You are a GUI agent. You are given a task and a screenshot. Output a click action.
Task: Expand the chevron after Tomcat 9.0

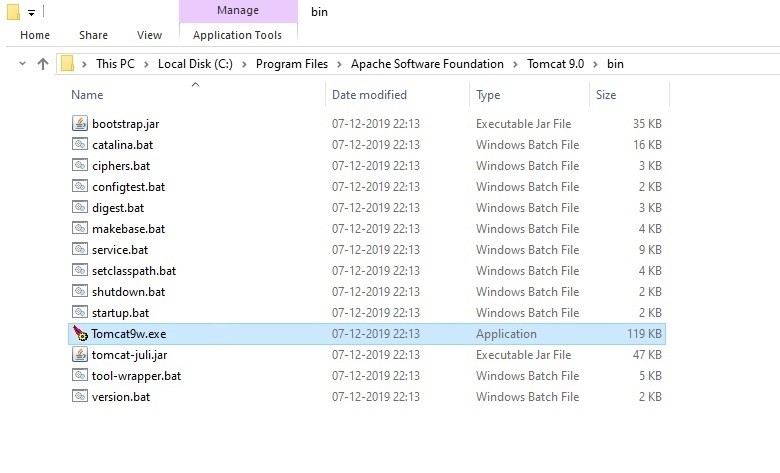click(x=595, y=64)
